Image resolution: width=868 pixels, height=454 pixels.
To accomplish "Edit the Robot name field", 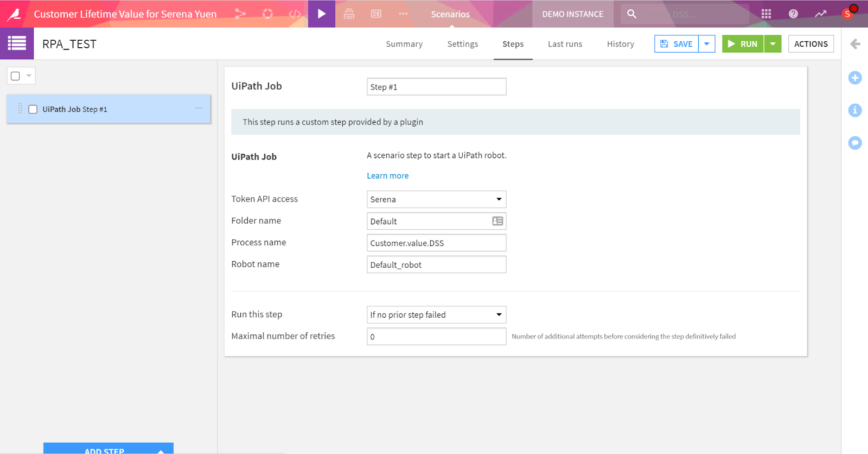I will (436, 264).
